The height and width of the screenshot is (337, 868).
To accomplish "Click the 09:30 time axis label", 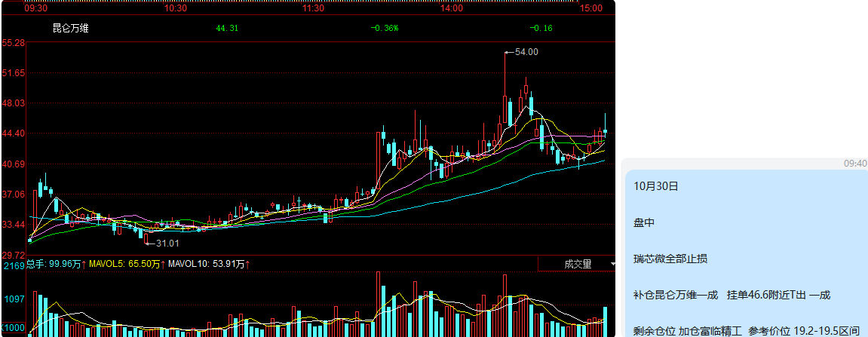I will point(36,8).
